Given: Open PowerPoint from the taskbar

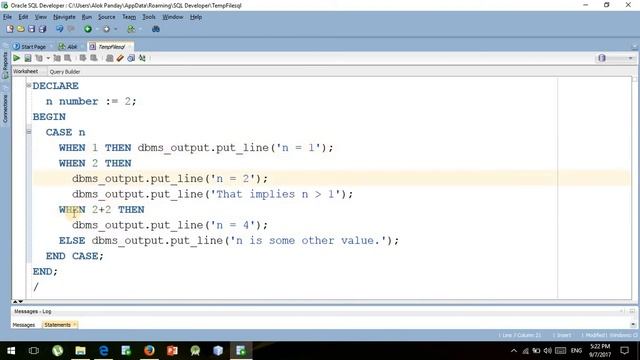Looking at the screenshot, I should tap(172, 351).
